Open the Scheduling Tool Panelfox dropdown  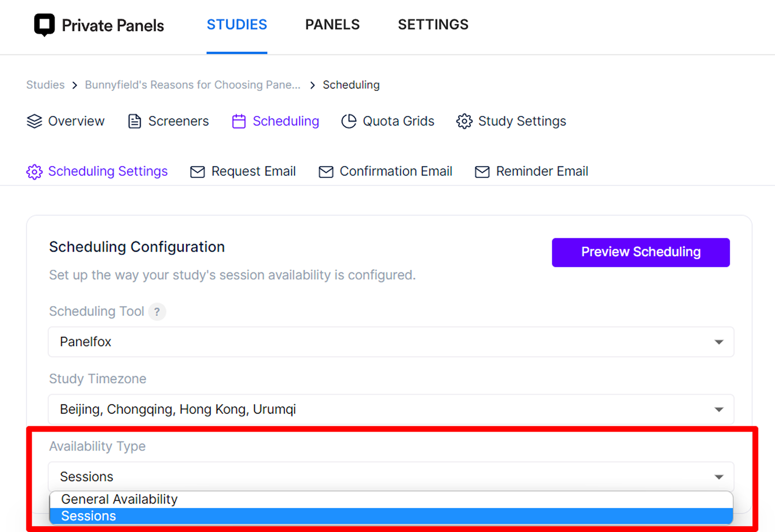391,342
